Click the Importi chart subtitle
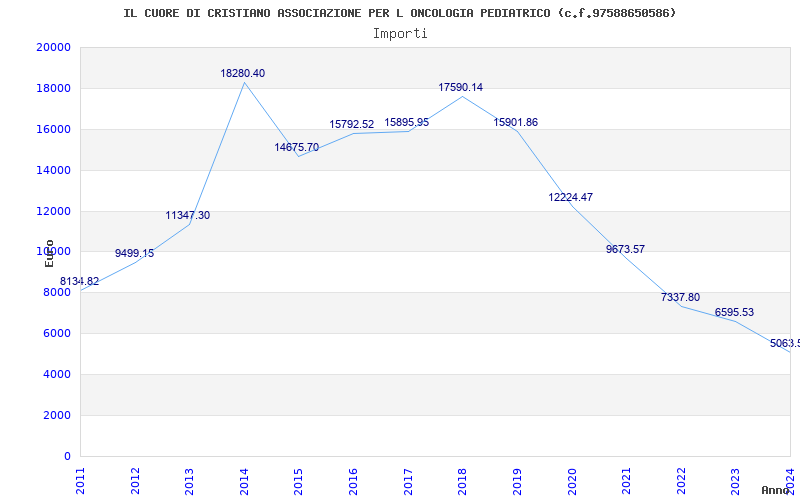This screenshot has height=500, width=800. pyautogui.click(x=400, y=34)
